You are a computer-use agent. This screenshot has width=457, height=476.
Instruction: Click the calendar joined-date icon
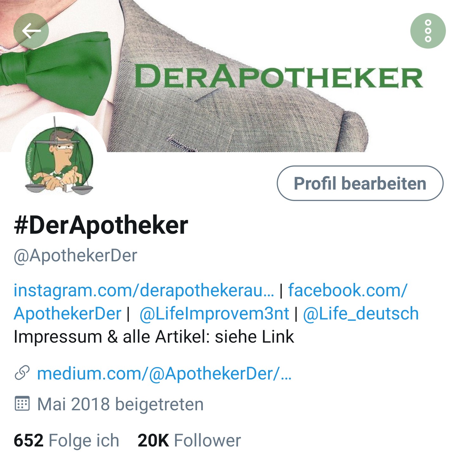pyautogui.click(x=22, y=403)
